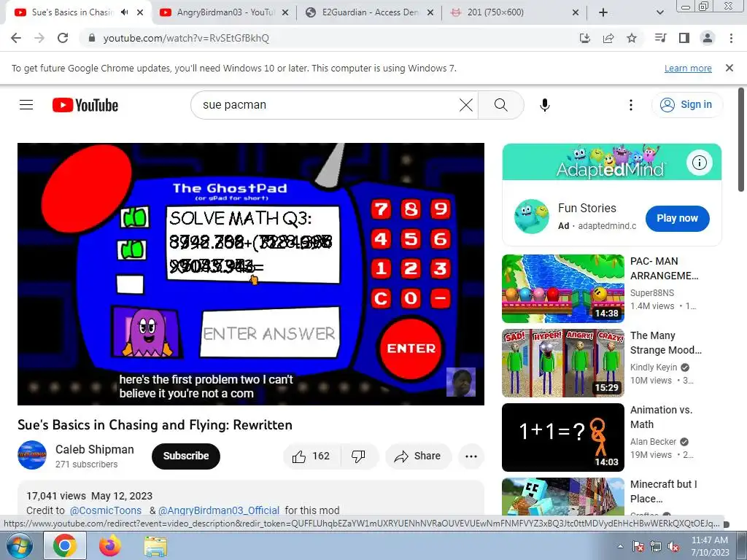Open the Chrome three-dot menu
This screenshot has height=560, width=747.
pos(731,38)
